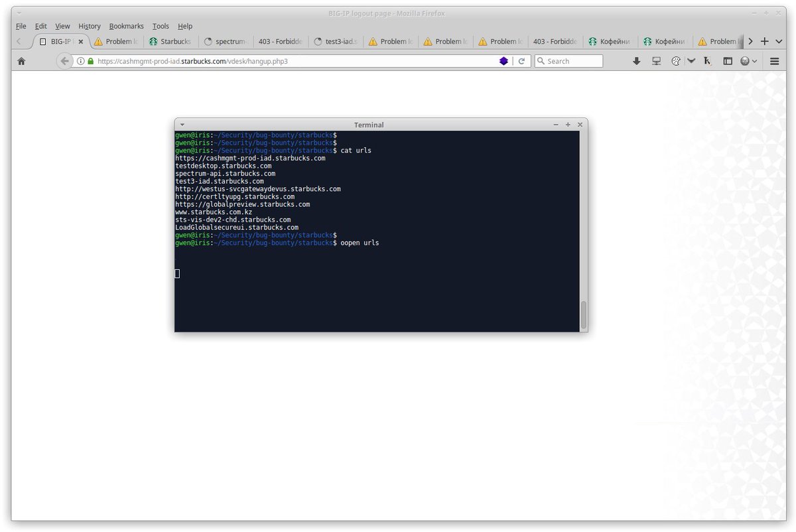Click http://westus-svcgatewaydevus.starbucks.com in terminal
This screenshot has width=796, height=532.
[258, 189]
